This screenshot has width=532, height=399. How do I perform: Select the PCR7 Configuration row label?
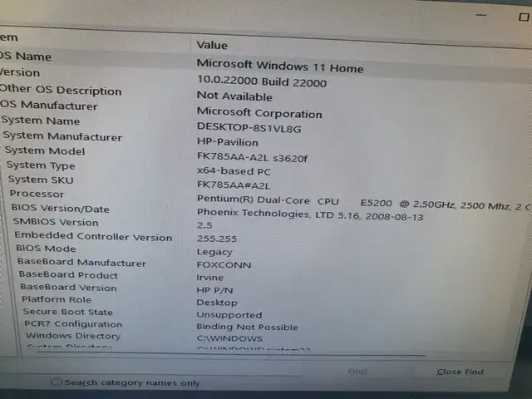pos(73,324)
